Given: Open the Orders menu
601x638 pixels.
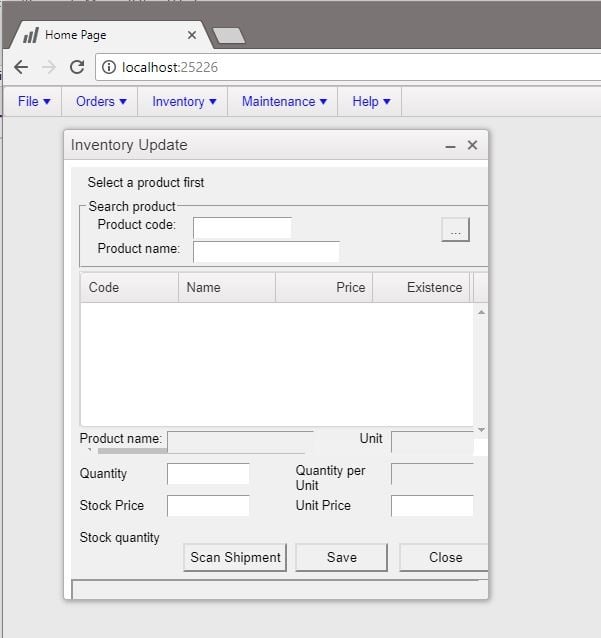Looking at the screenshot, I should (x=101, y=101).
